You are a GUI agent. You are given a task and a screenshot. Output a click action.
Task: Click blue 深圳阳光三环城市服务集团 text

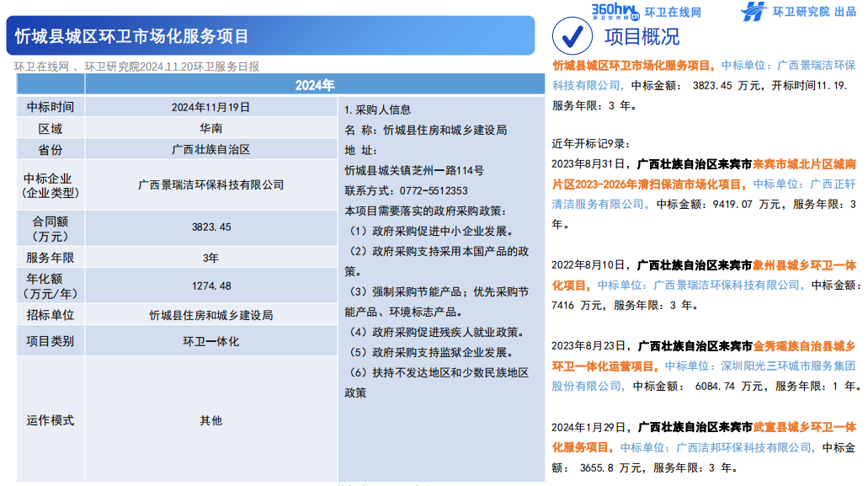(x=788, y=366)
